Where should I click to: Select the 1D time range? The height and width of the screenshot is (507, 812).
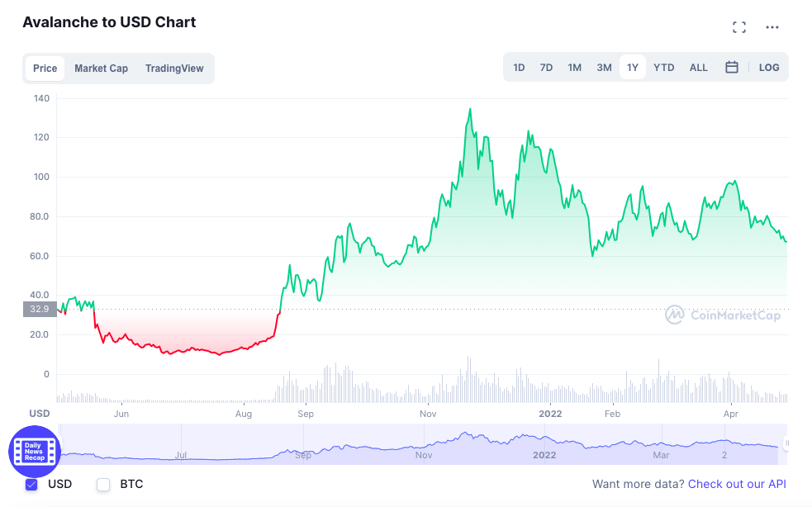pyautogui.click(x=519, y=68)
